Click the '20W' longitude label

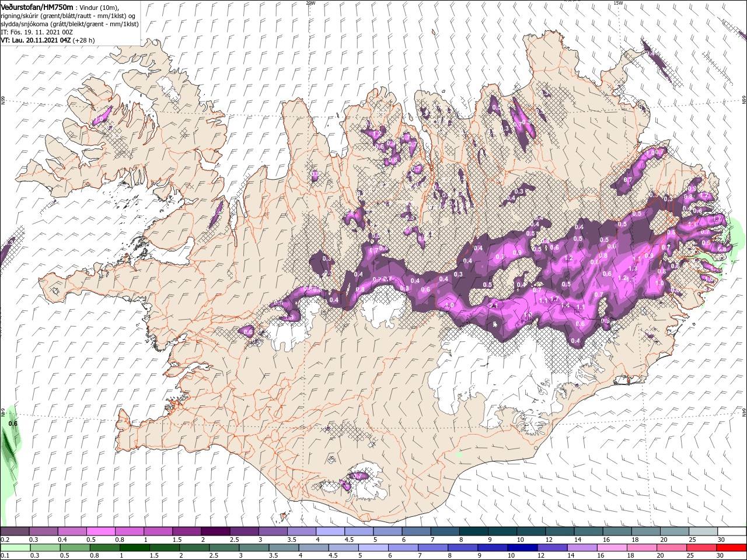[310, 2]
